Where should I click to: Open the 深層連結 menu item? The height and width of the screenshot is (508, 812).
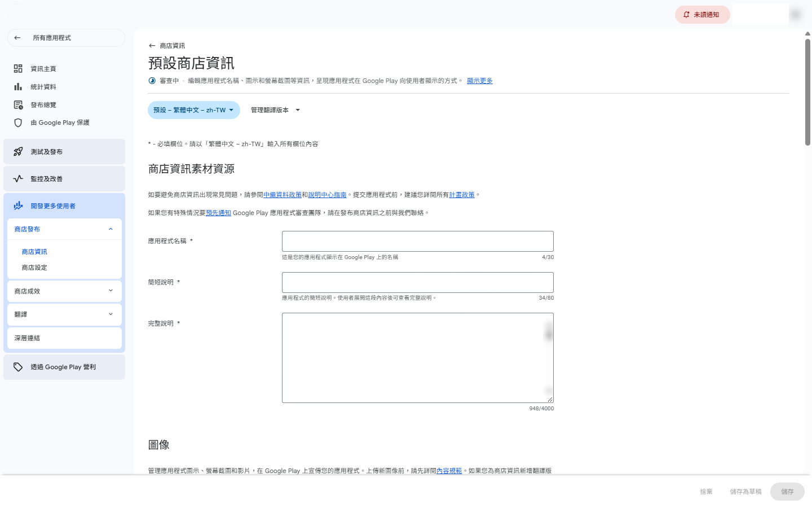(x=65, y=338)
